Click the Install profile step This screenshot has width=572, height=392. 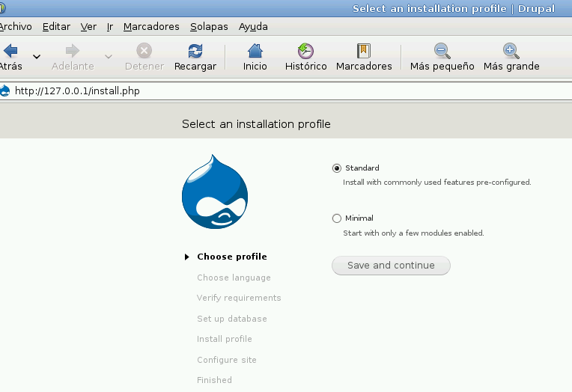[x=225, y=339]
